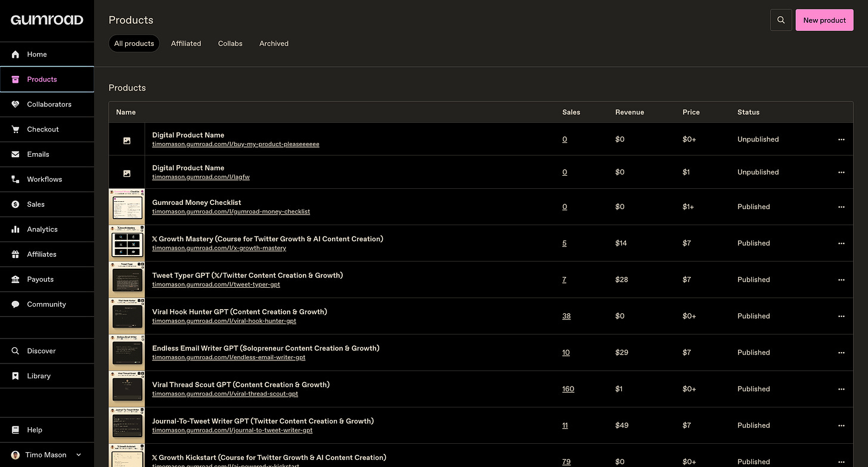Image resolution: width=868 pixels, height=467 pixels.
Task: Click Endless Email Writer GPT product name
Action: 265,348
